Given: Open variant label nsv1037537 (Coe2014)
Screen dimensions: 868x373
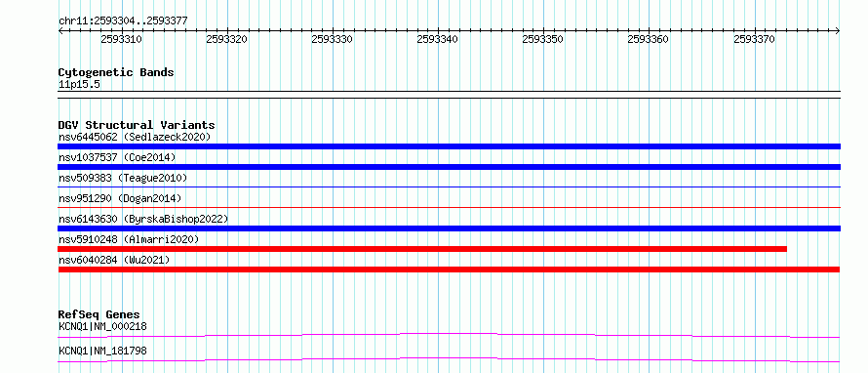Looking at the screenshot, I should coord(117,157).
